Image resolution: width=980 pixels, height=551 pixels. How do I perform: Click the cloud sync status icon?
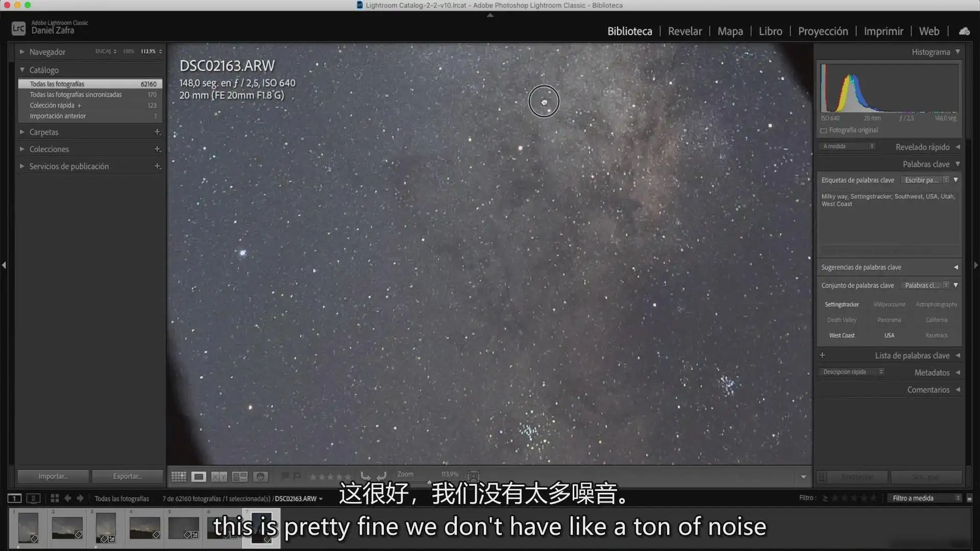click(x=964, y=31)
